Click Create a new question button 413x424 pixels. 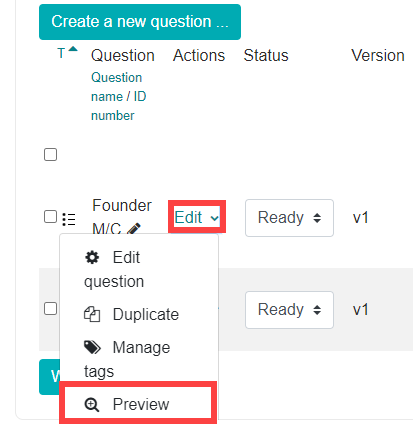click(140, 22)
